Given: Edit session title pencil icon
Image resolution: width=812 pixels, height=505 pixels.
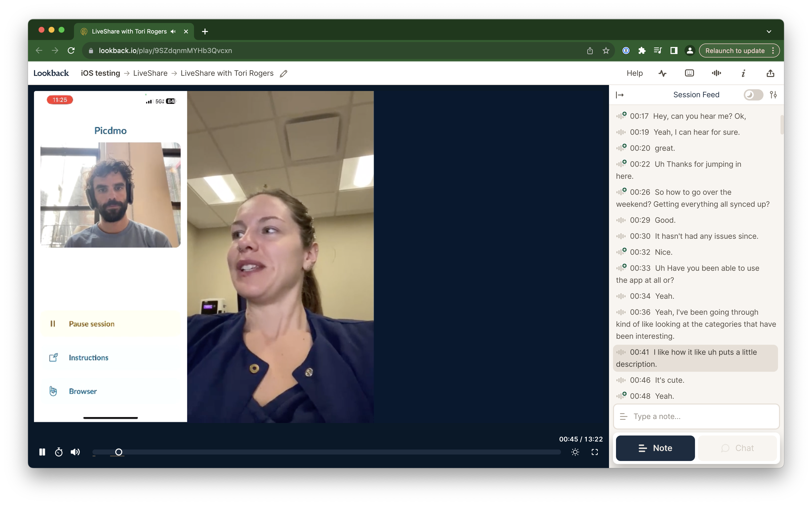Looking at the screenshot, I should click(x=283, y=73).
